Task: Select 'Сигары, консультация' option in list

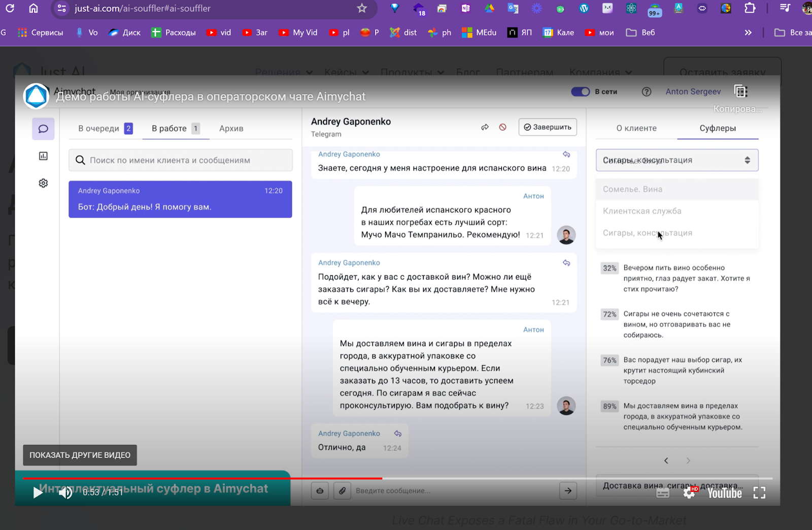Action: [677, 233]
